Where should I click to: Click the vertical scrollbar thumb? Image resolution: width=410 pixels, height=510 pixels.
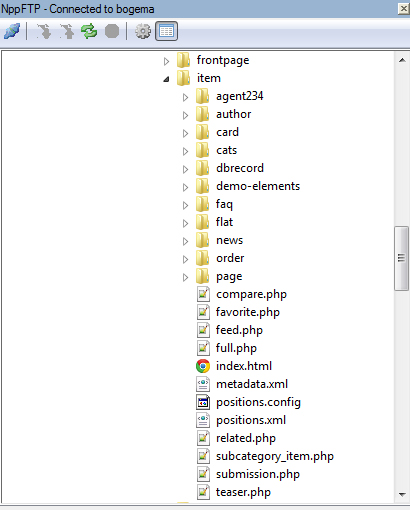[401, 258]
